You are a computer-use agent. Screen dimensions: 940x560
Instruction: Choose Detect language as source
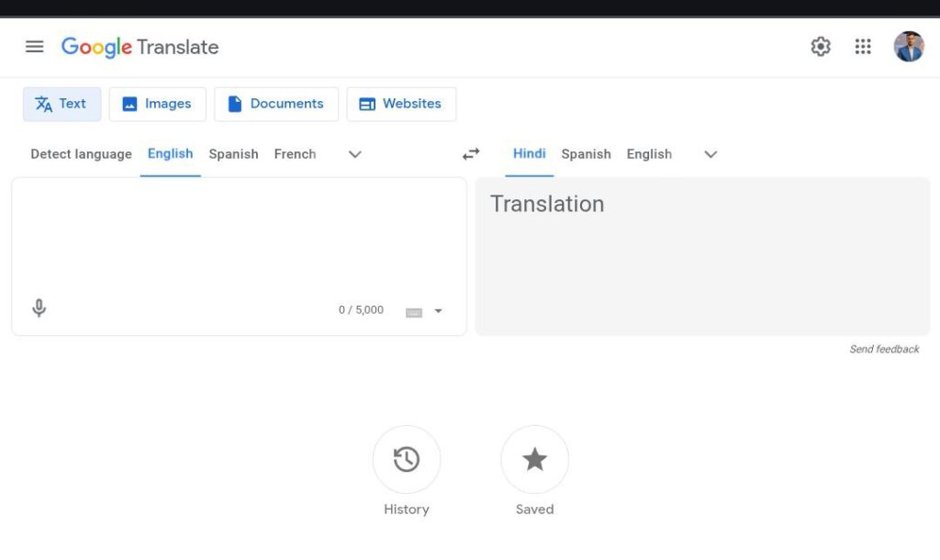click(x=81, y=154)
